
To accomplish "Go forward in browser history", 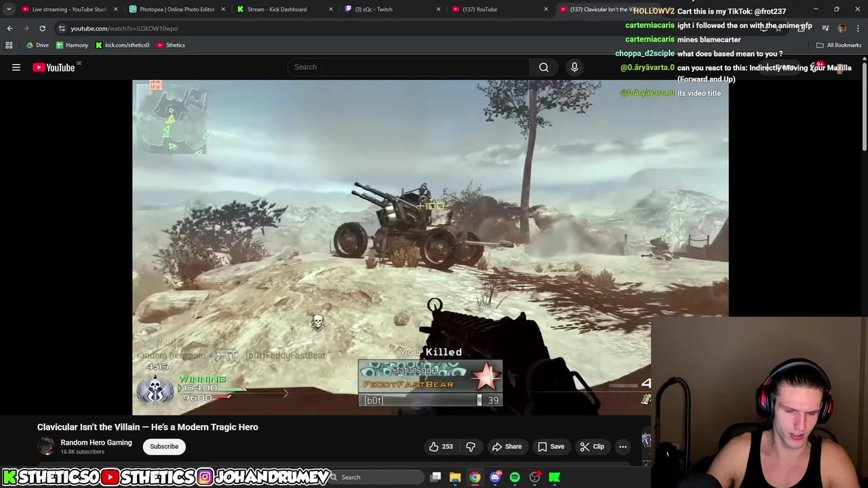I will (x=26, y=28).
